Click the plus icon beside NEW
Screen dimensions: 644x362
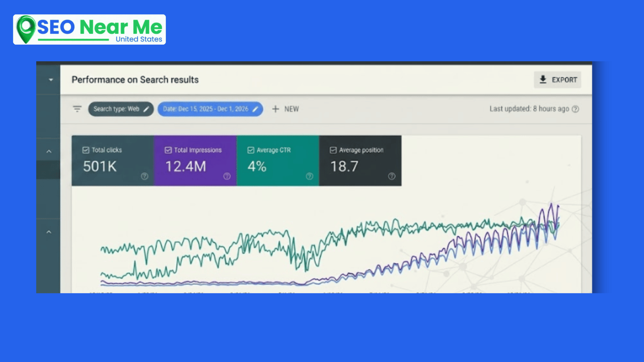pyautogui.click(x=275, y=109)
